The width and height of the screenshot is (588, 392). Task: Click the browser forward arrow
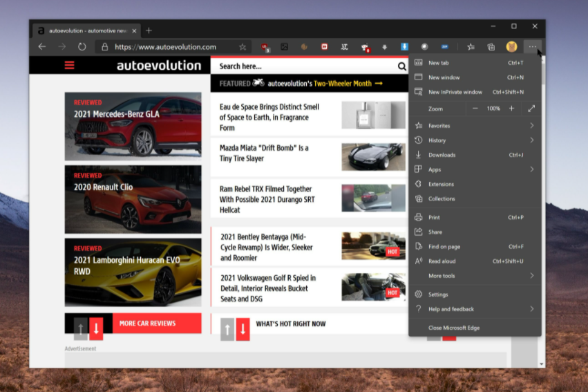[62, 47]
